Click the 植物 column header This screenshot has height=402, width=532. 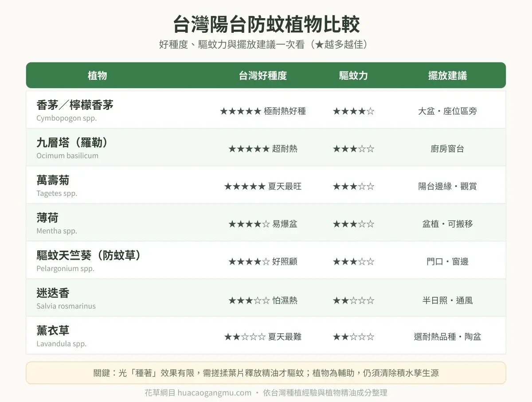(97, 76)
